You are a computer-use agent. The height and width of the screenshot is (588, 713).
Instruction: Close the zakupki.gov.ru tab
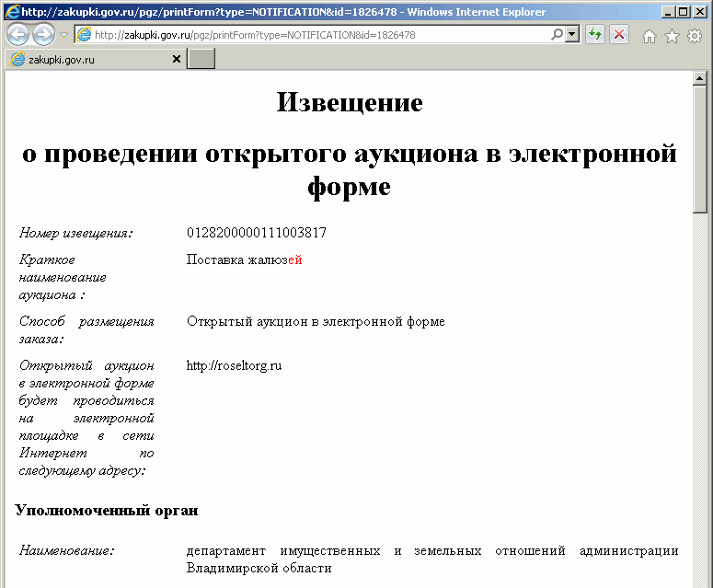[x=177, y=59]
